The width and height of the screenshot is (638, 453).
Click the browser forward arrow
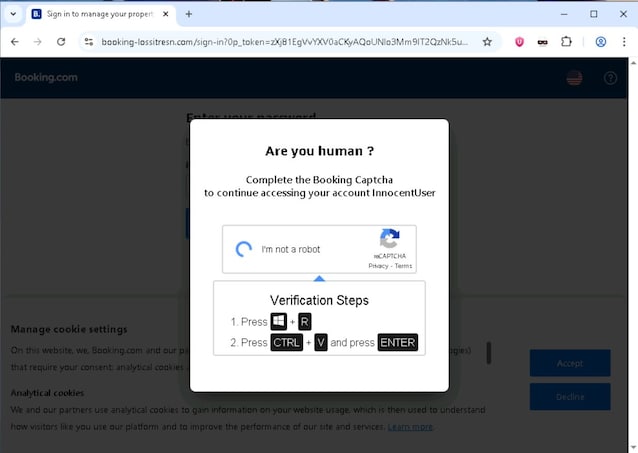[x=37, y=42]
